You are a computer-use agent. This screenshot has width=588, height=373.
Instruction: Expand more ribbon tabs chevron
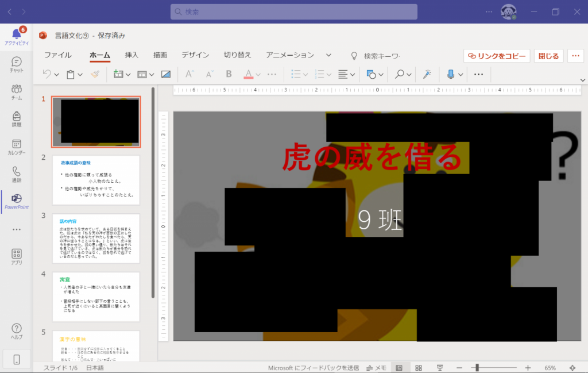(x=328, y=55)
